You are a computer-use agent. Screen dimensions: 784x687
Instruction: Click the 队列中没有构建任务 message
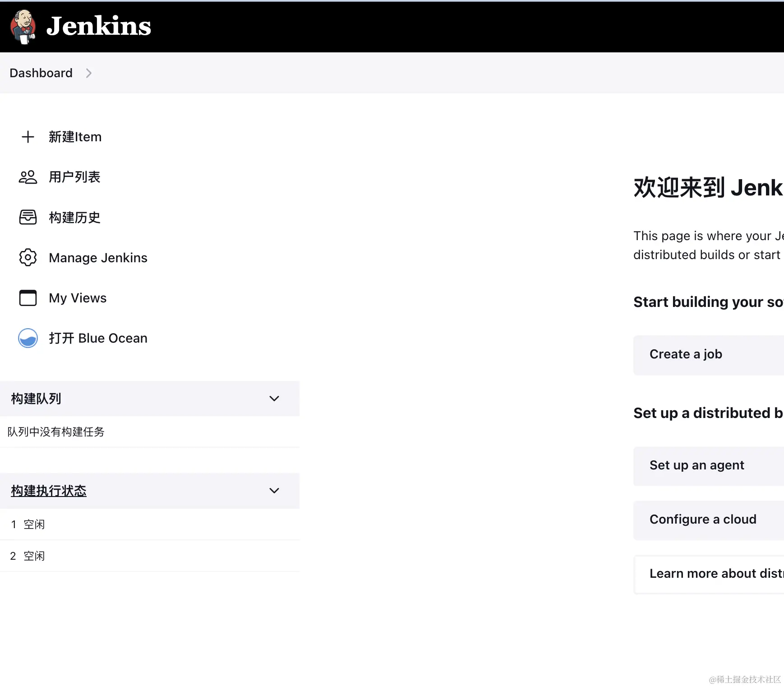[x=56, y=432]
